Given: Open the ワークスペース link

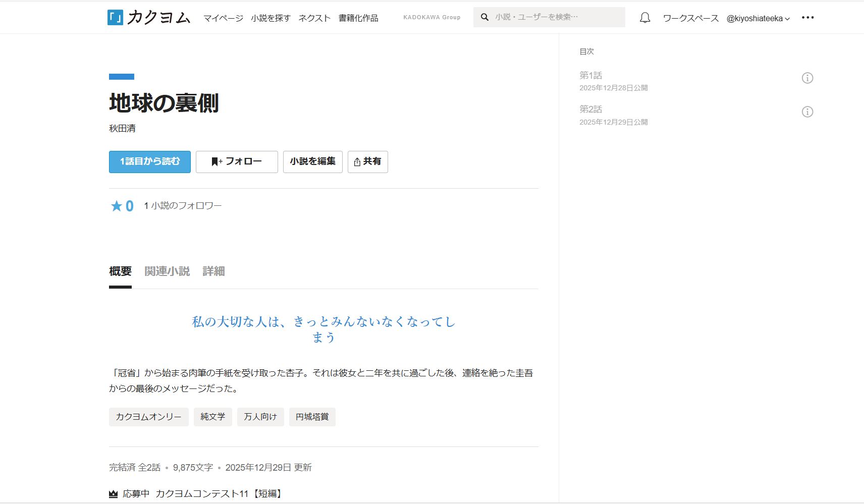Looking at the screenshot, I should [x=690, y=19].
